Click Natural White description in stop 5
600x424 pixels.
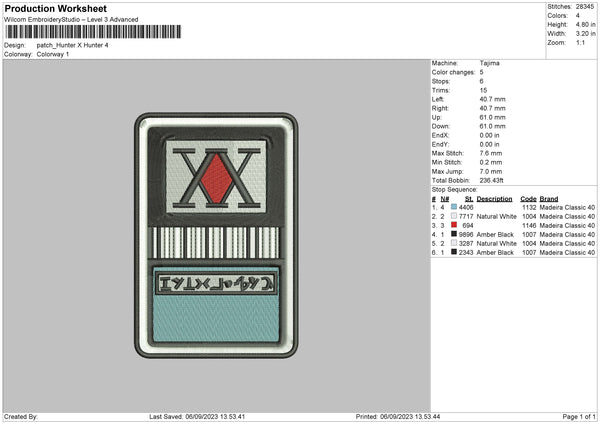pos(496,243)
